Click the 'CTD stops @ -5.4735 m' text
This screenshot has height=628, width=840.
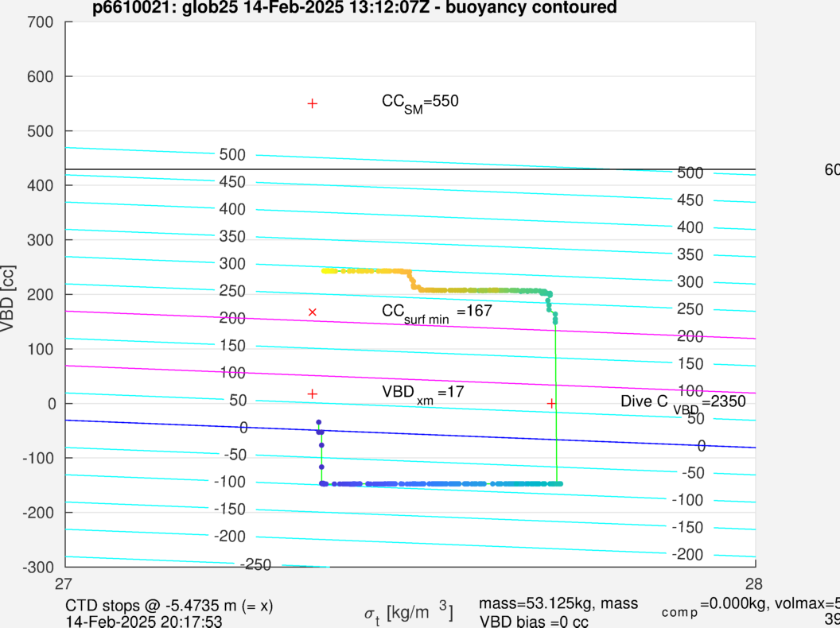coord(169,606)
